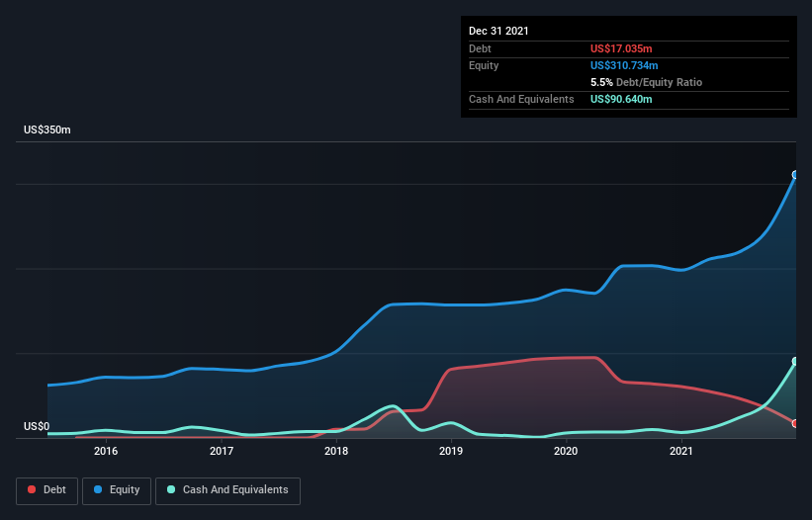The height and width of the screenshot is (520, 812).
Task: Select the Equity endpoint marker at Dec 2021
Action: (x=795, y=175)
